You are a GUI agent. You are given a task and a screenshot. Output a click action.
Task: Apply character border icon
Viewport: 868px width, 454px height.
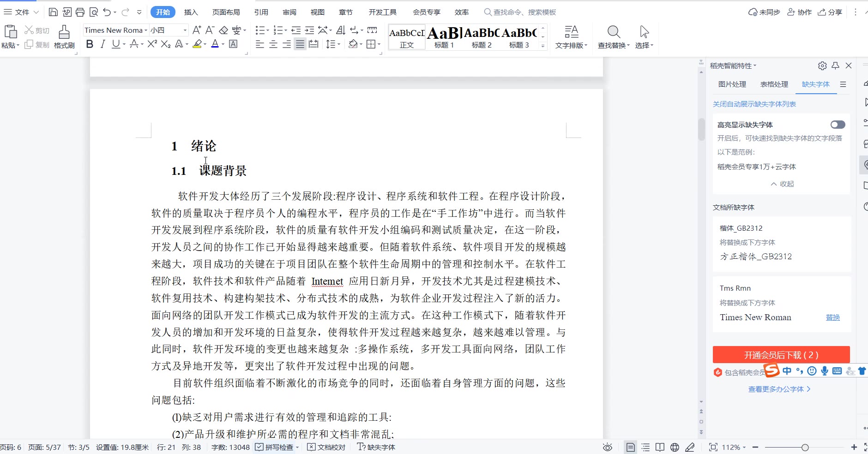[x=233, y=44]
